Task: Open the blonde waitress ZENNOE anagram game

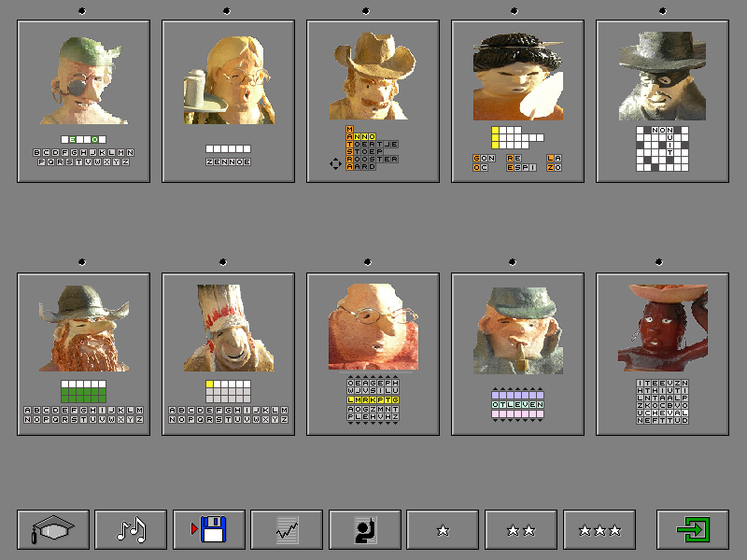Action: (x=228, y=101)
